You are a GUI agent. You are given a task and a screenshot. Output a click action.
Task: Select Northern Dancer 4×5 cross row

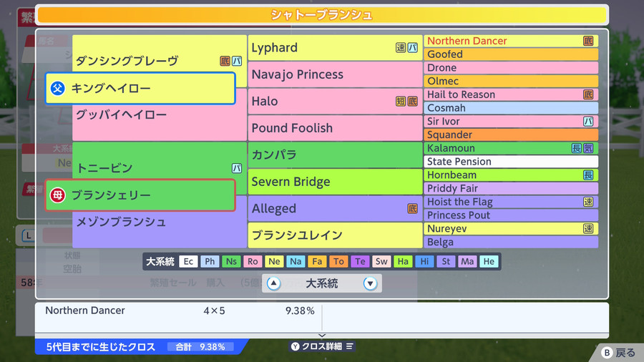(179, 310)
